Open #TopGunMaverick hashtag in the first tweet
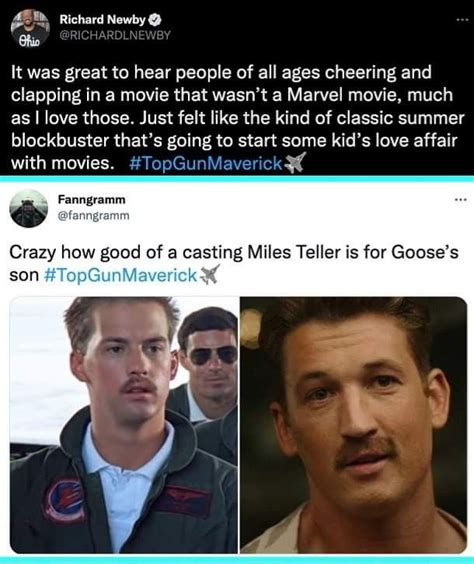Image resolution: width=474 pixels, height=564 pixels. click(x=206, y=163)
